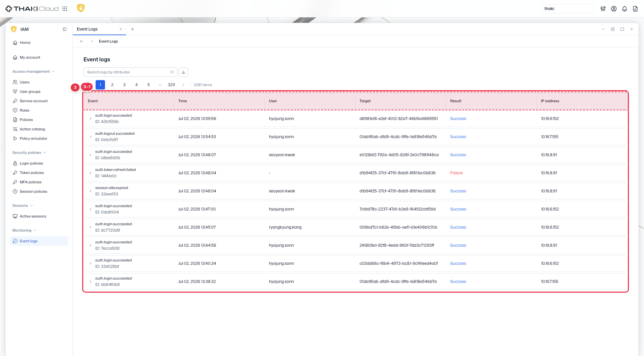Close the Event Logs tab
Screen dimensions: 644x356
tap(121, 29)
